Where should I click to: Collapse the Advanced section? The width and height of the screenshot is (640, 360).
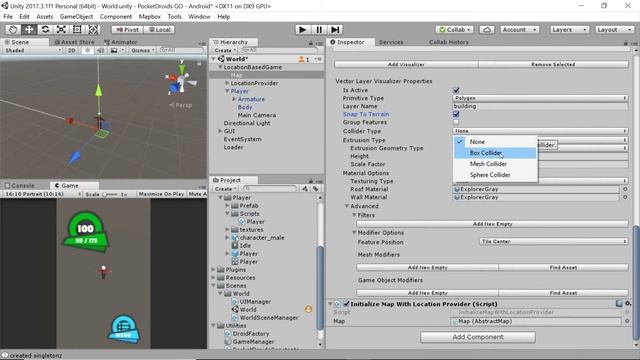coord(347,206)
